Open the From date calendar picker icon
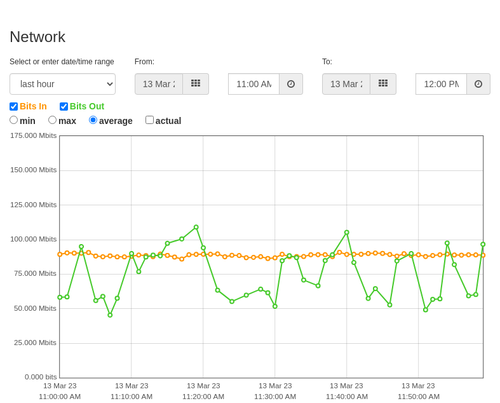500x403 pixels. pyautogui.click(x=196, y=84)
